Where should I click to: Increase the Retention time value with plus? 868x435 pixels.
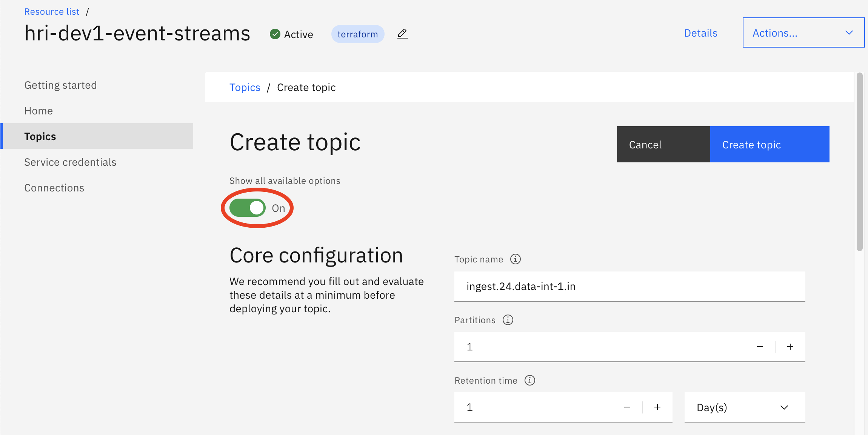pos(657,407)
